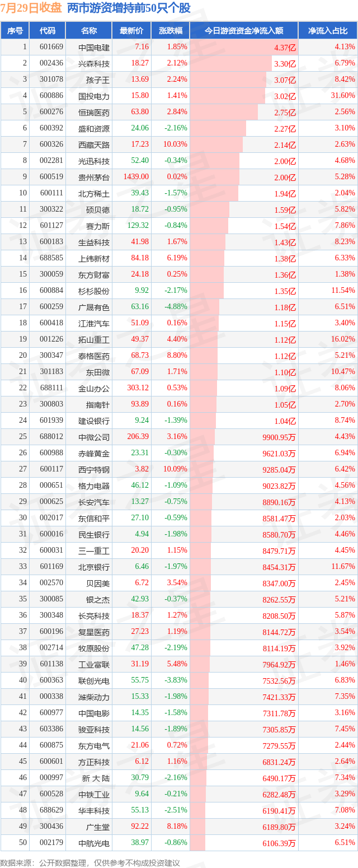The height and width of the screenshot is (868, 358).
Task: Click the 代码 column header
Action: (x=48, y=31)
